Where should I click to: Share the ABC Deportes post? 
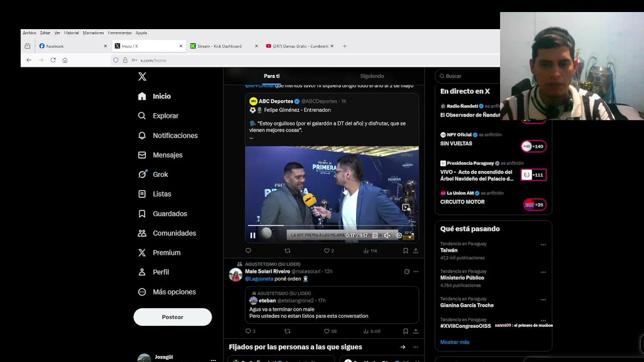(416, 250)
